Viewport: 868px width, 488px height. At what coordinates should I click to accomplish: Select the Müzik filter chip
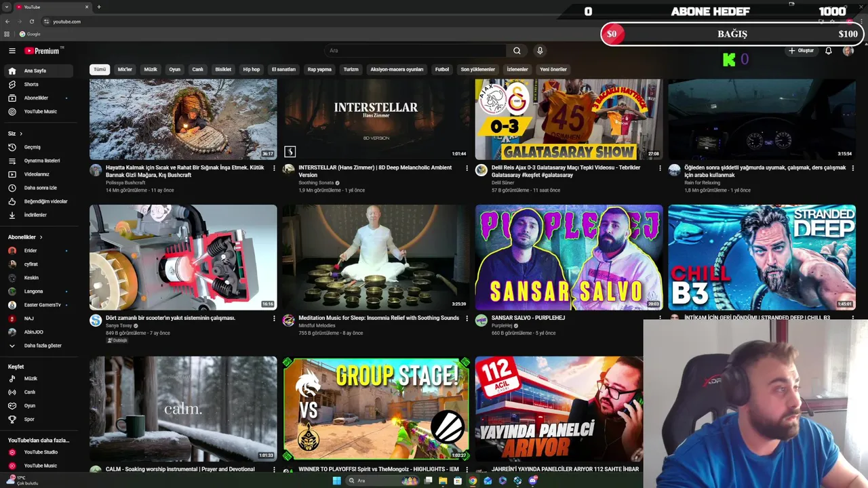click(151, 69)
